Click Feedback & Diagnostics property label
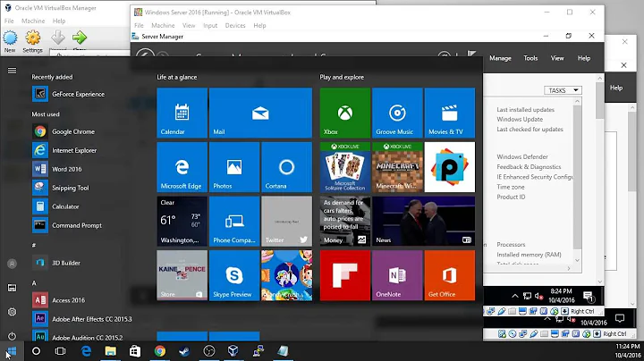The image size is (644, 361). [529, 167]
